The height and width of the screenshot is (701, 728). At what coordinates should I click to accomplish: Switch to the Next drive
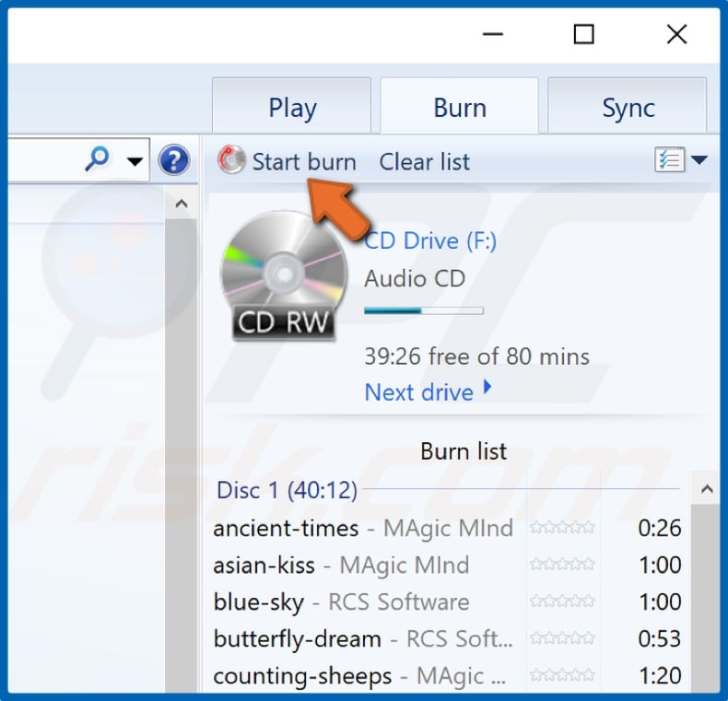pos(418,392)
